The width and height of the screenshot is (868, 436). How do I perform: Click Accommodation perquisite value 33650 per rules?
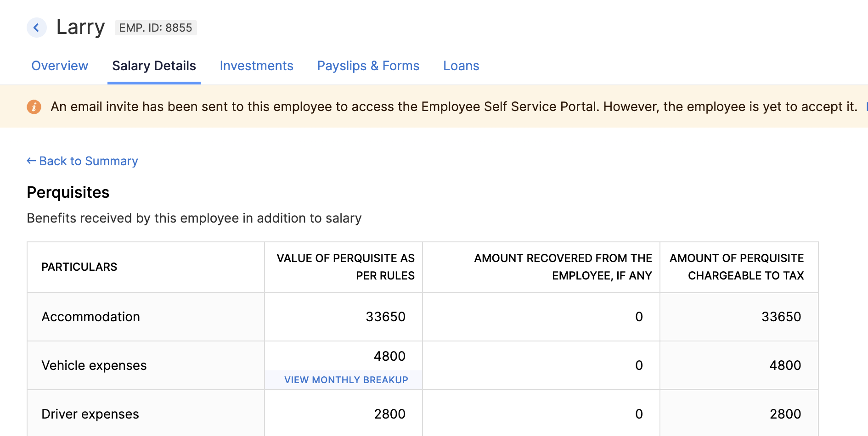point(385,317)
